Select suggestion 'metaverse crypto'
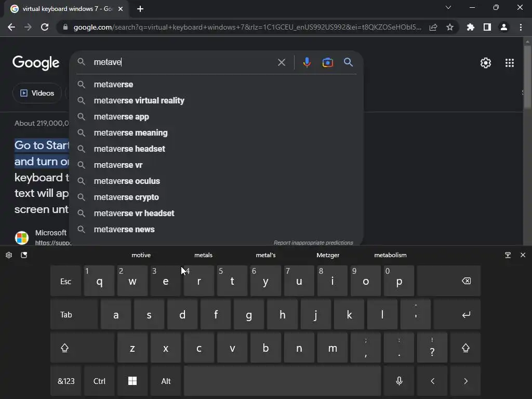 tap(216, 197)
